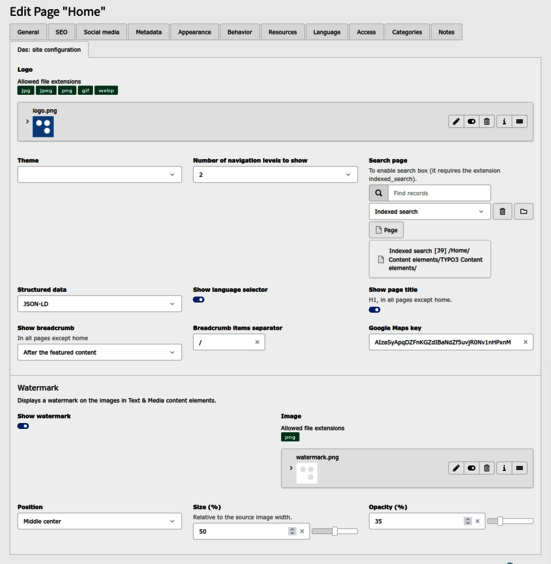
Task: Click the png badge under watermark Image
Action: (x=290, y=437)
